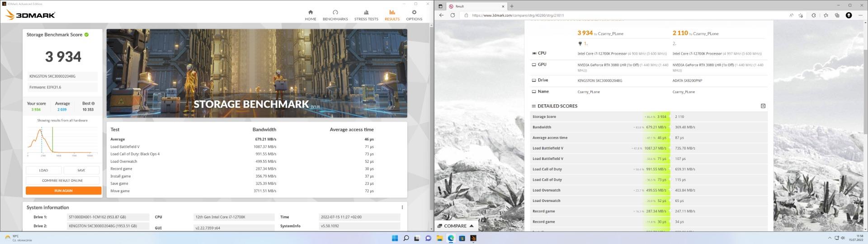
Task: Go to BENCHMARKS in 3DMark
Action: (335, 15)
